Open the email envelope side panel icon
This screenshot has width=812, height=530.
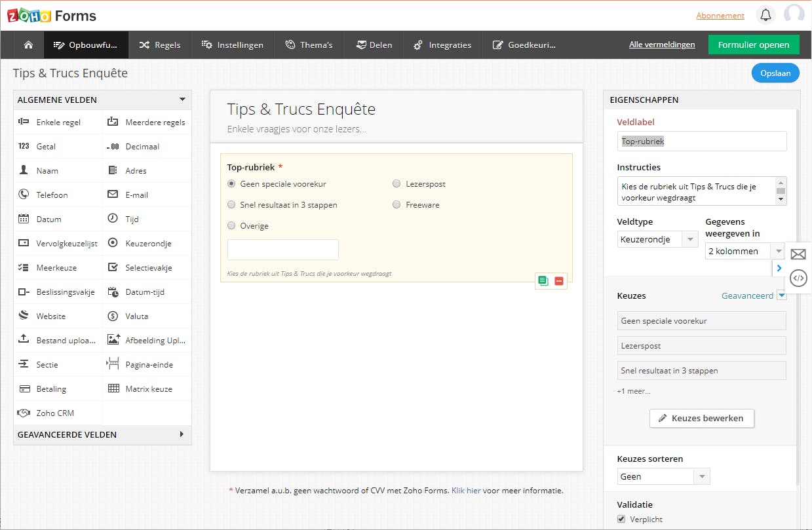pos(798,255)
